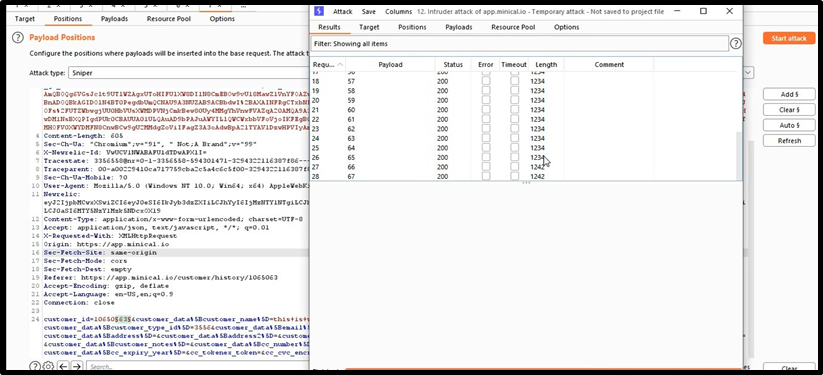Click the back arrow next to search field
The height and width of the screenshot is (375, 823).
(x=63, y=366)
